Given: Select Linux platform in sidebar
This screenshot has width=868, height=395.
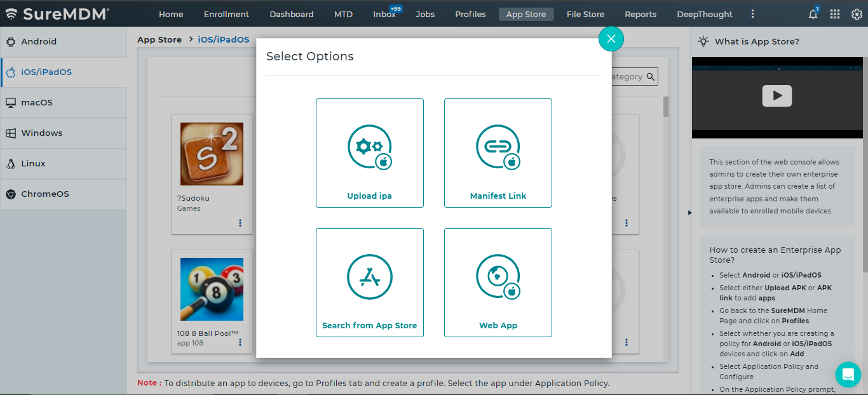Looking at the screenshot, I should coord(64,163).
